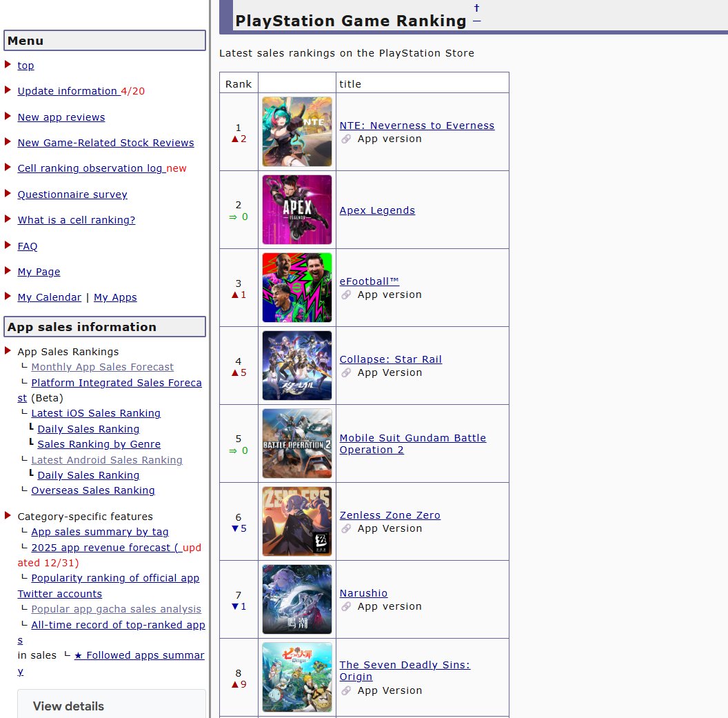
Task: Click the "App version" text under eFootball
Action: click(x=390, y=295)
